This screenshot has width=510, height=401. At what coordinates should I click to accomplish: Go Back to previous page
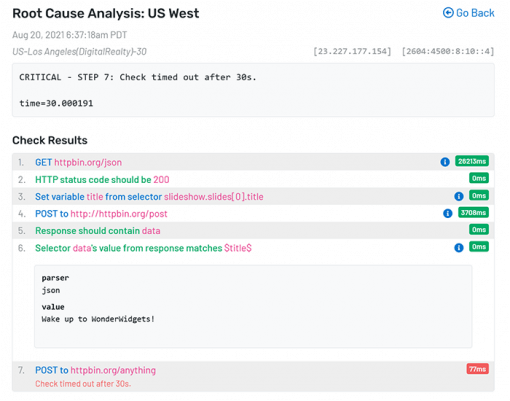[x=469, y=13]
